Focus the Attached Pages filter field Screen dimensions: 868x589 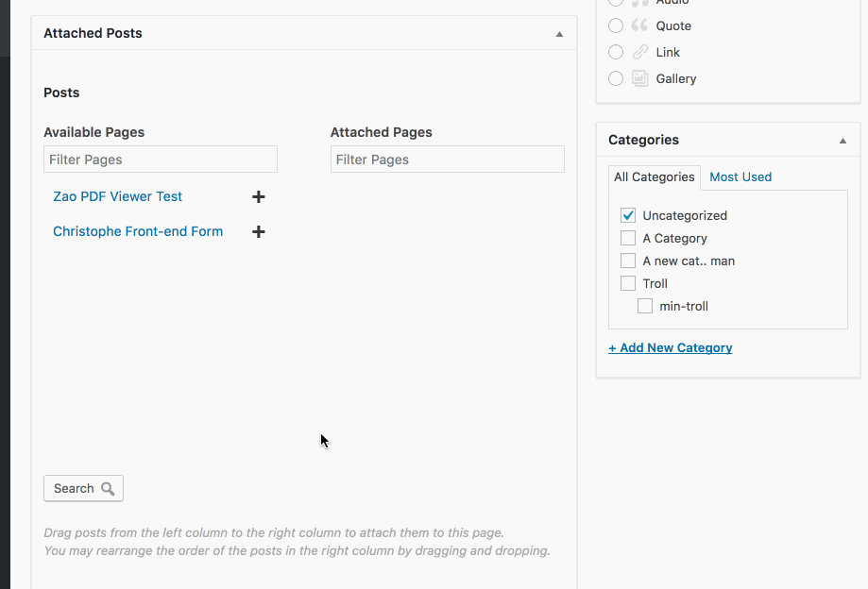[x=447, y=160]
